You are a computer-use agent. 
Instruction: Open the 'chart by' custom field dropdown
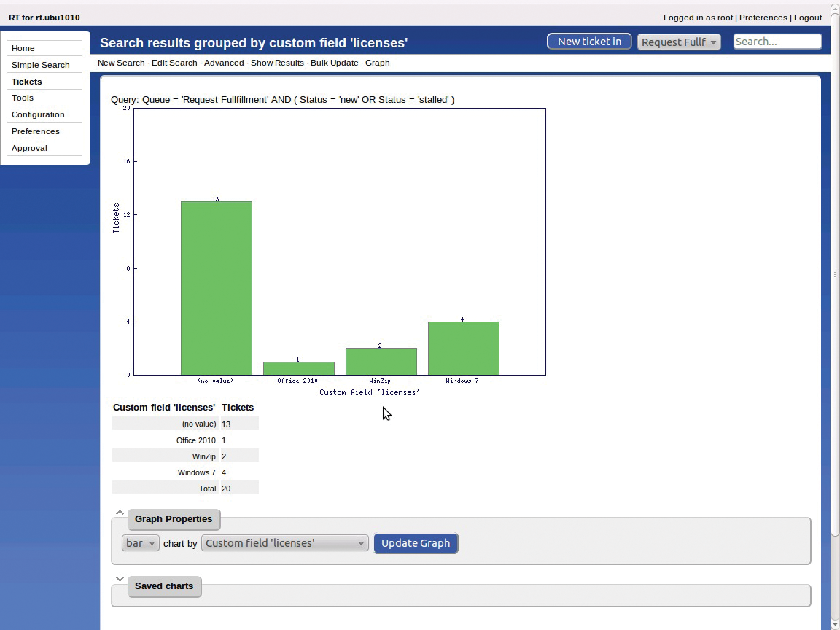point(284,543)
